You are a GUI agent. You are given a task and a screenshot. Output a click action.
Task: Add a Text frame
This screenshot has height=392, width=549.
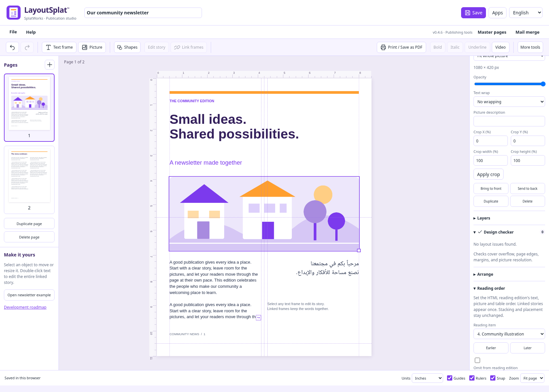click(59, 47)
